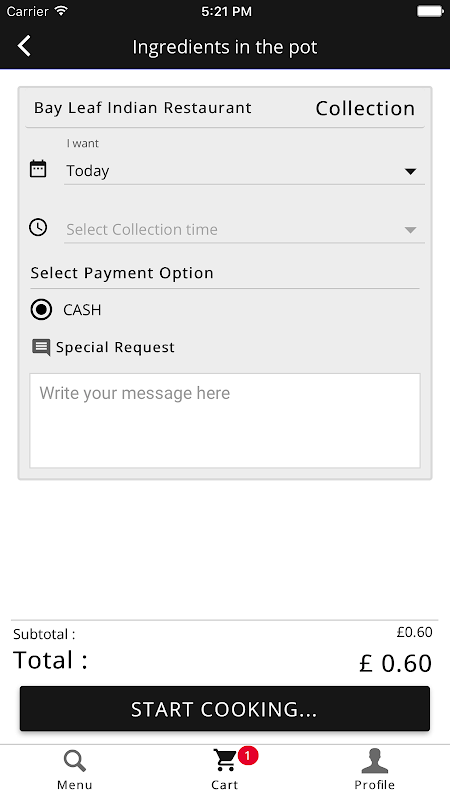Open the Profile person icon

(374, 761)
